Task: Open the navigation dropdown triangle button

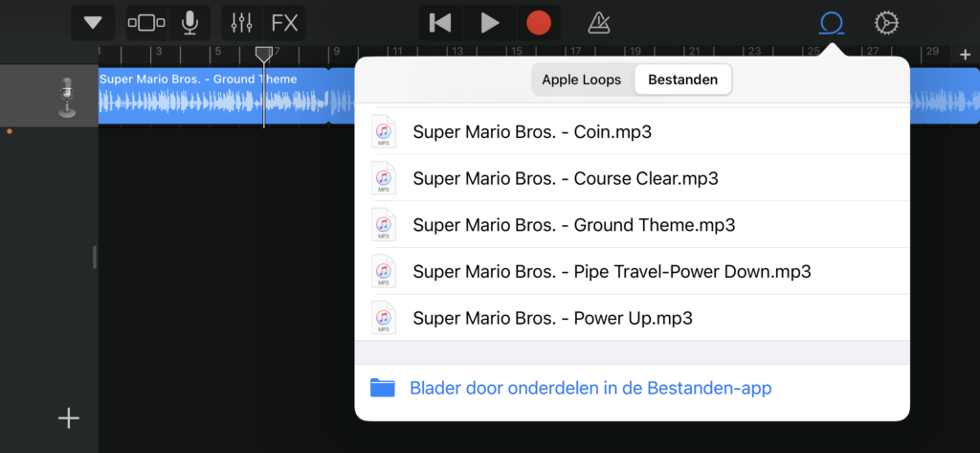Action: [x=93, y=23]
